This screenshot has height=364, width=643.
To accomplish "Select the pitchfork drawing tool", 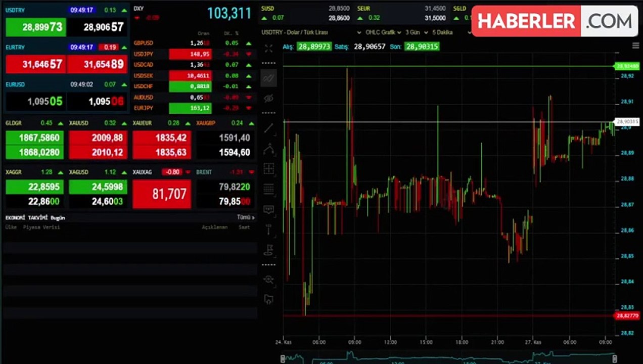I will tap(268, 149).
